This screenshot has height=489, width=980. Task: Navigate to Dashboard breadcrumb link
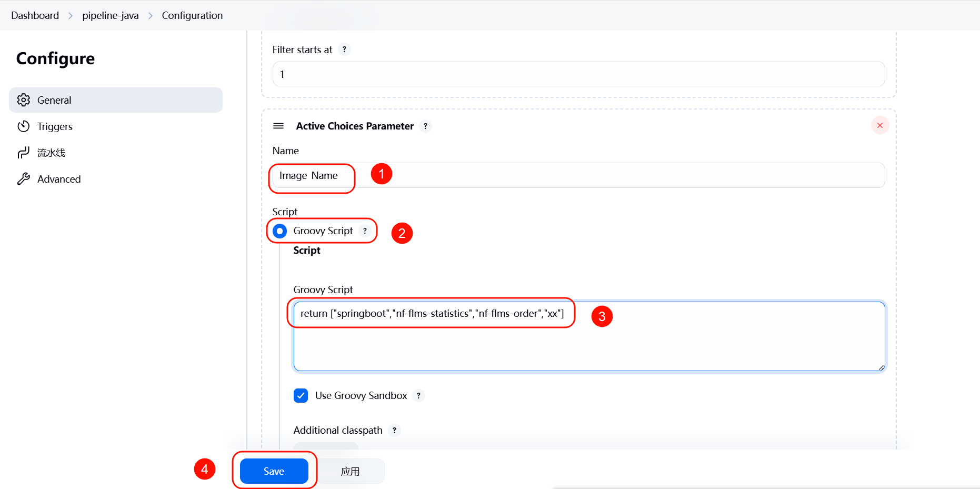(35, 15)
